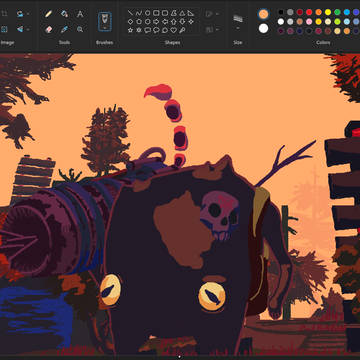Select the Text tool
The width and height of the screenshot is (360, 360).
pyautogui.click(x=80, y=14)
